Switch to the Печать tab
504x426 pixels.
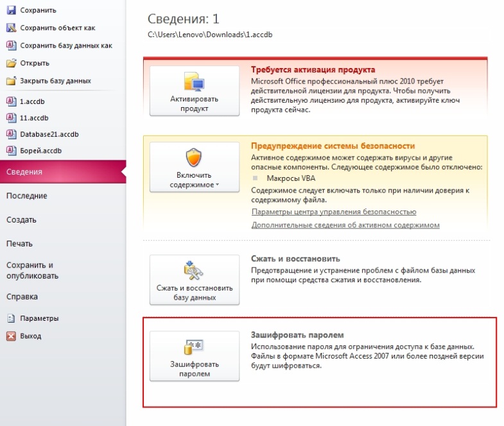(19, 244)
